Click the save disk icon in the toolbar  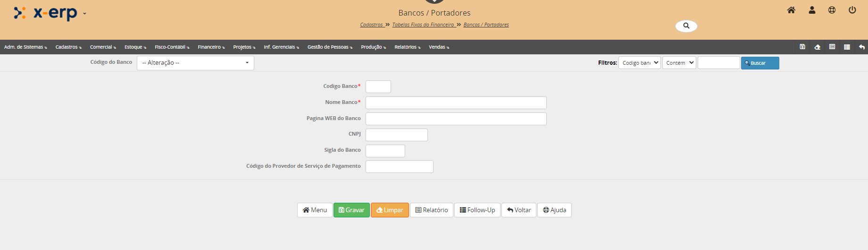[x=802, y=47]
